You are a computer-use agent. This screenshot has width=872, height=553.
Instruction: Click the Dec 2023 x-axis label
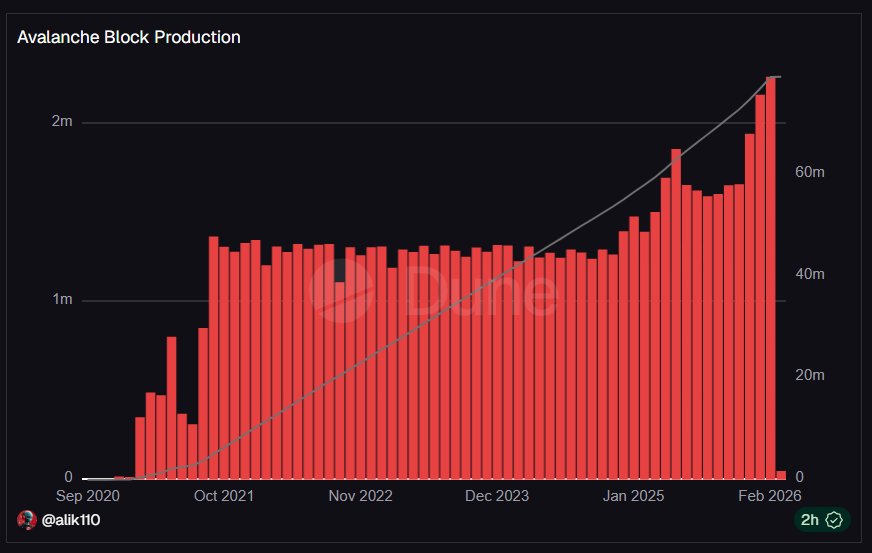tap(497, 495)
